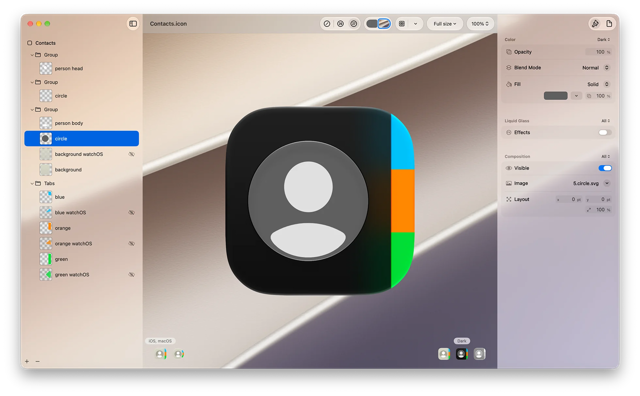640x396 pixels.
Task: Click the paint bucket Fill icon
Action: point(509,84)
